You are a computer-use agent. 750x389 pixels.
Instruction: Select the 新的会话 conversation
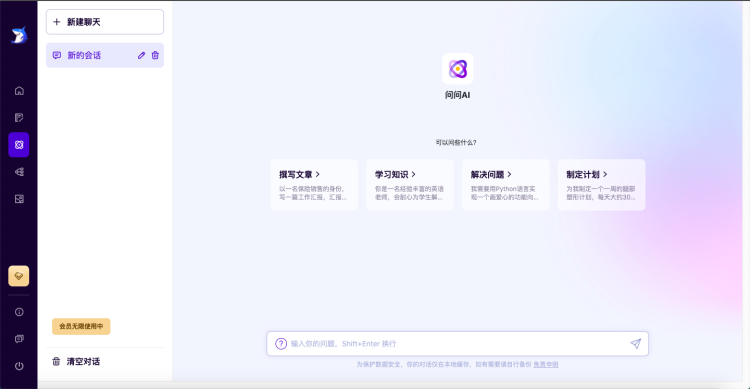pyautogui.click(x=105, y=56)
